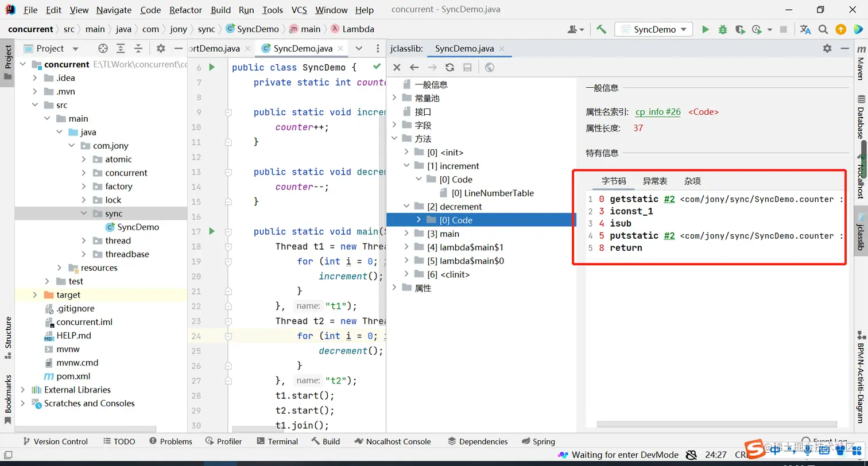This screenshot has height=466, width=868.
Task: Open the Maven side panel
Action: (861, 63)
